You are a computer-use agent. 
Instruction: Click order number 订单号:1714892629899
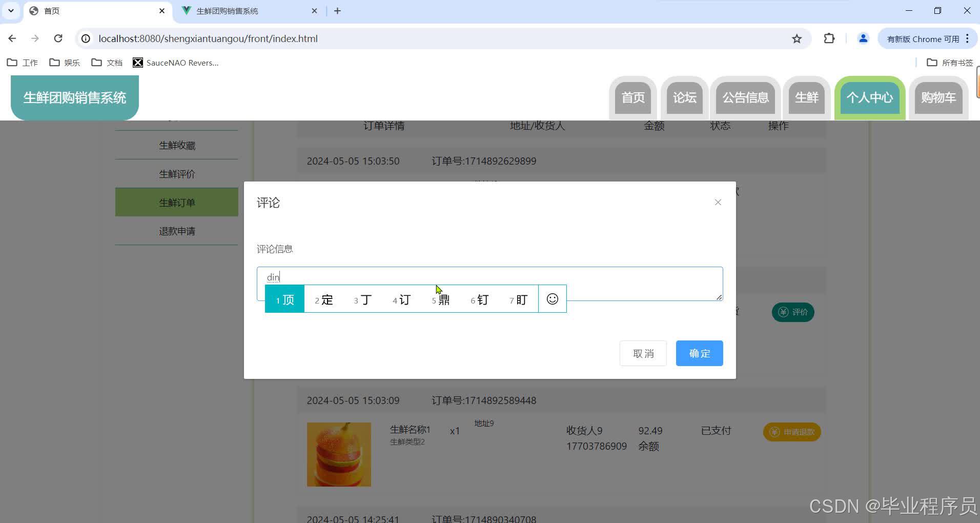pos(484,161)
